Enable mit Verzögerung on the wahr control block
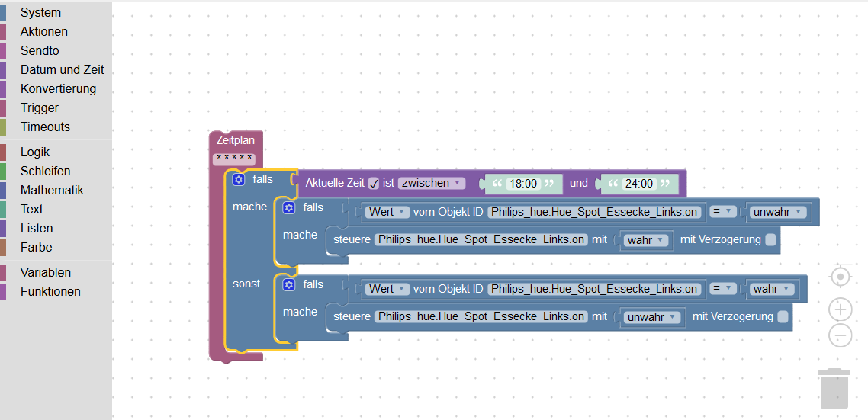The image size is (868, 420). tap(770, 239)
